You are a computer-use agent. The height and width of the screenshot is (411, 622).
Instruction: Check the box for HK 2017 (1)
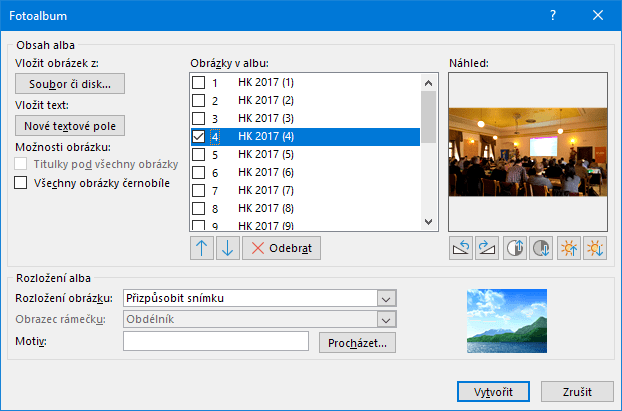[200, 82]
